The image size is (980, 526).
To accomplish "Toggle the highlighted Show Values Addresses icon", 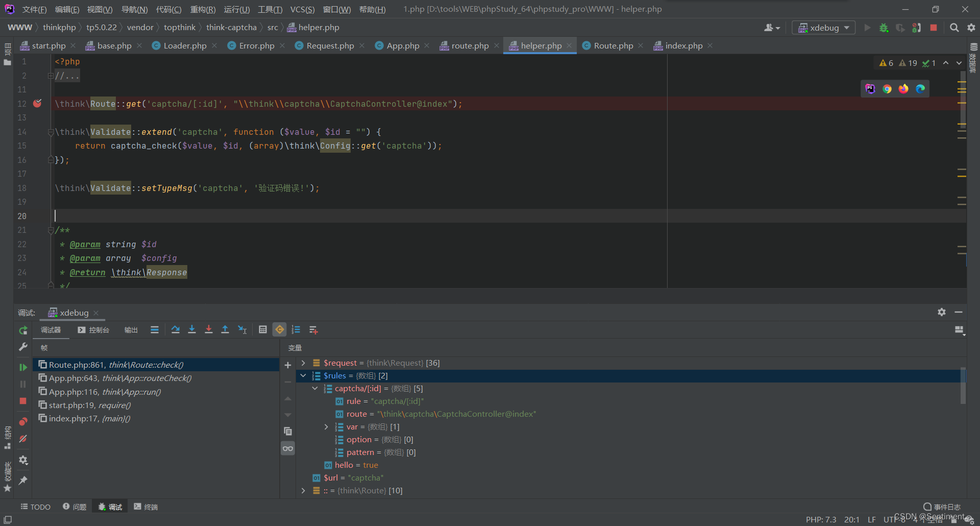I will click(x=280, y=330).
